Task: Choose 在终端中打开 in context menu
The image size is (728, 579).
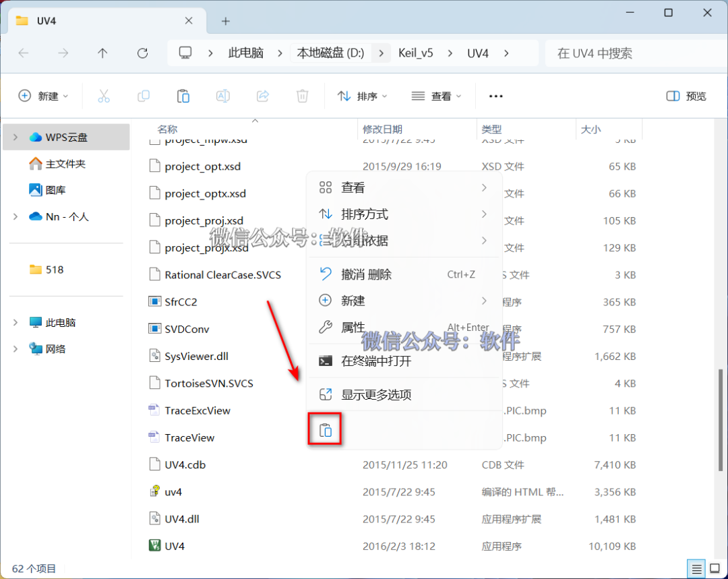Action: pyautogui.click(x=404, y=361)
